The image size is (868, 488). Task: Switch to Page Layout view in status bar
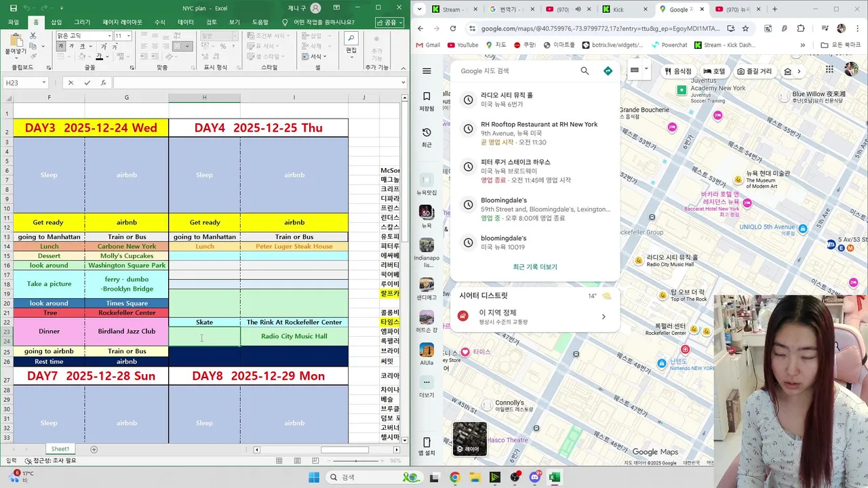click(x=297, y=461)
